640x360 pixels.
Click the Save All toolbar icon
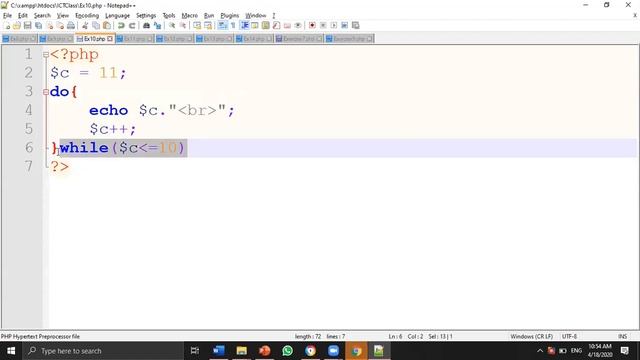38,25
